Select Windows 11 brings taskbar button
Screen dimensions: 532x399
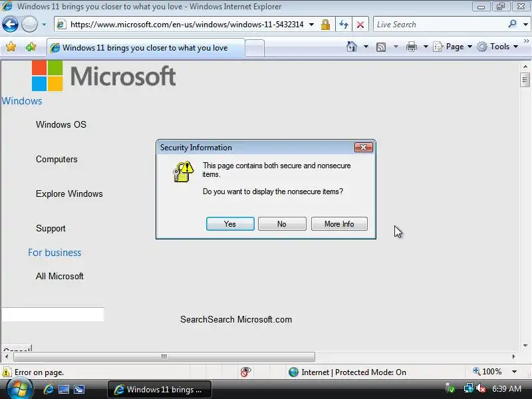160,390
